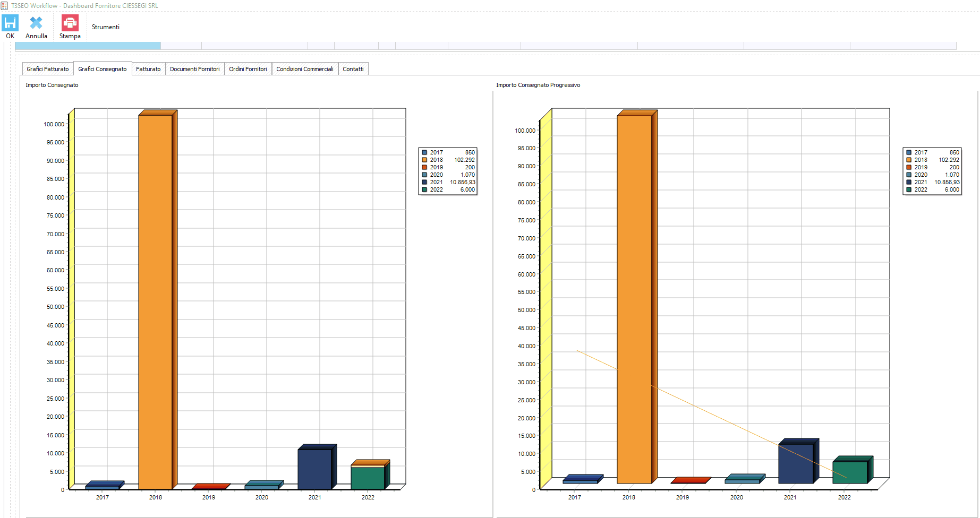This screenshot has width=980, height=518.
Task: Click the 2022 green legend swatch in the Importo Consegnato chart
Action: click(424, 189)
